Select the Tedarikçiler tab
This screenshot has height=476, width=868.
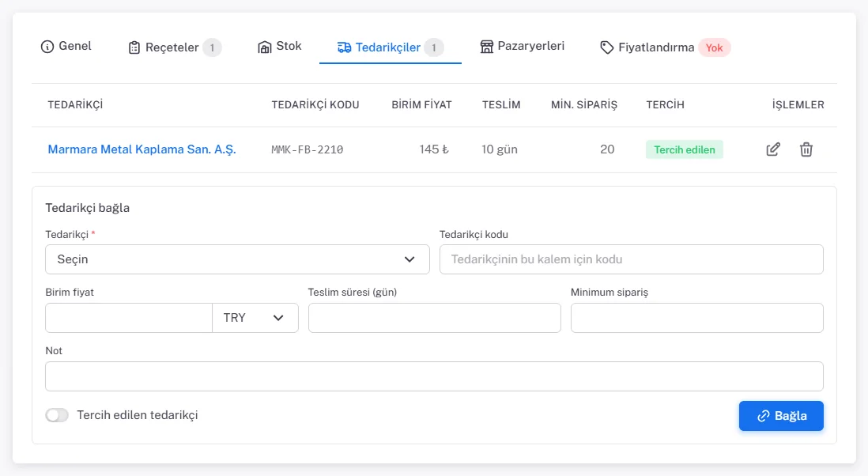coord(391,47)
